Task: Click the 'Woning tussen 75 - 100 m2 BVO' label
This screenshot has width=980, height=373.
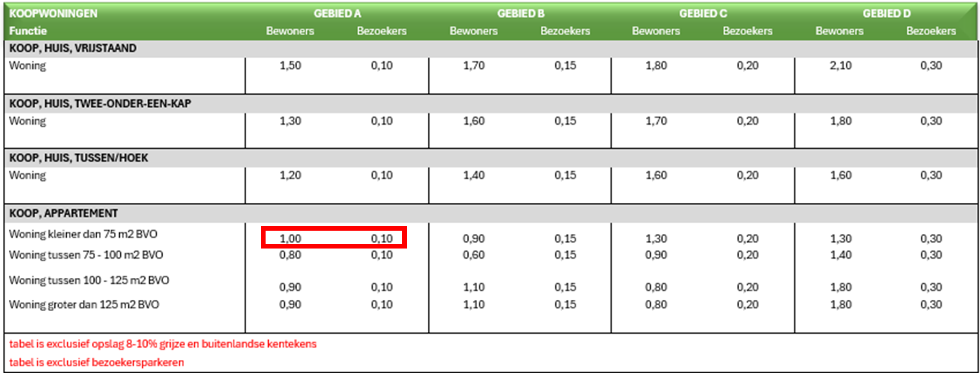Action: click(x=86, y=254)
